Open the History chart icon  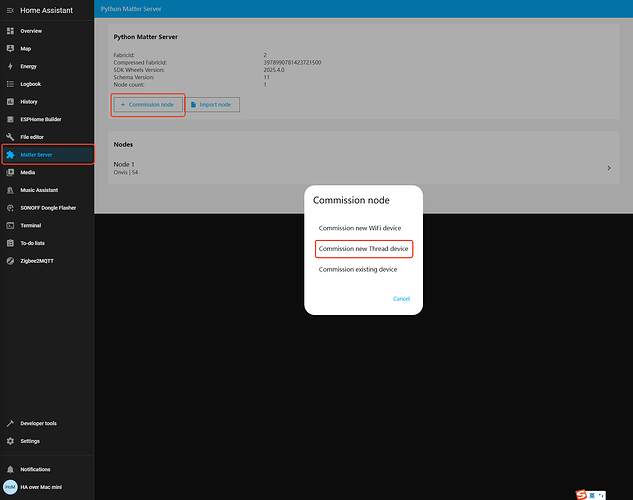coord(10,102)
